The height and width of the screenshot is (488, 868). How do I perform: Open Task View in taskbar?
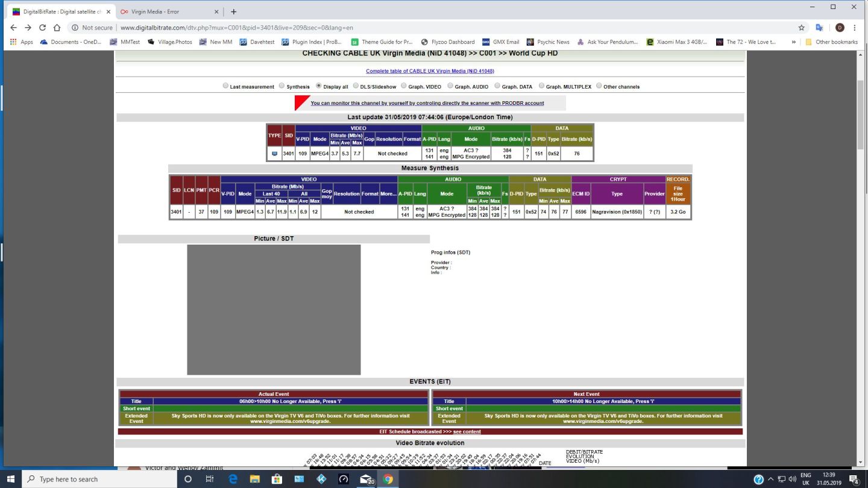[x=210, y=479]
